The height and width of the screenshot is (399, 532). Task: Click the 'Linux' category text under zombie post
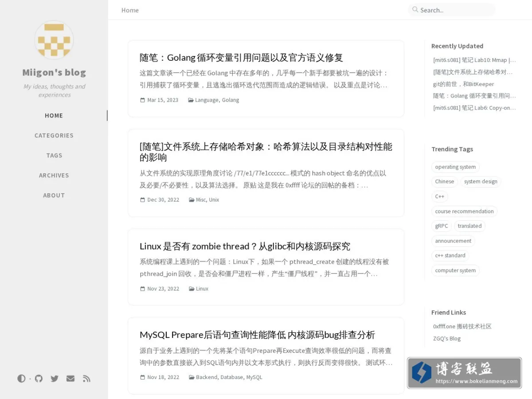tap(202, 289)
